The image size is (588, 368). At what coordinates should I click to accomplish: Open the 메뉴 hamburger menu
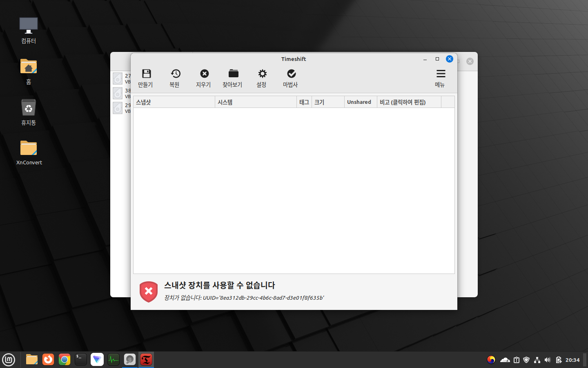click(x=440, y=78)
